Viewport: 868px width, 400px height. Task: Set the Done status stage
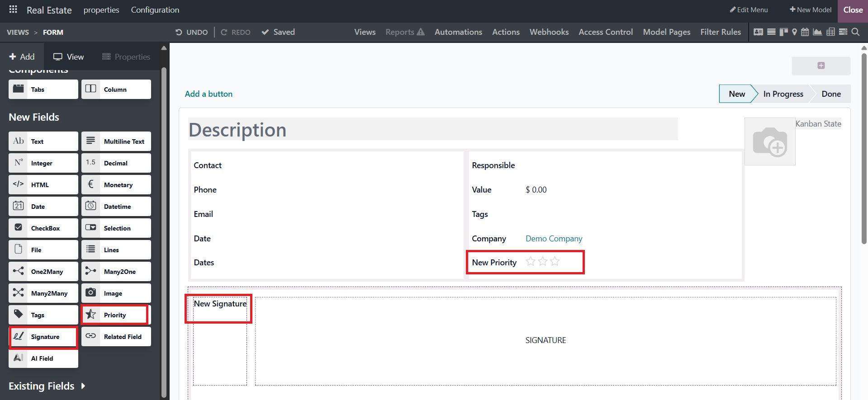[x=831, y=94]
